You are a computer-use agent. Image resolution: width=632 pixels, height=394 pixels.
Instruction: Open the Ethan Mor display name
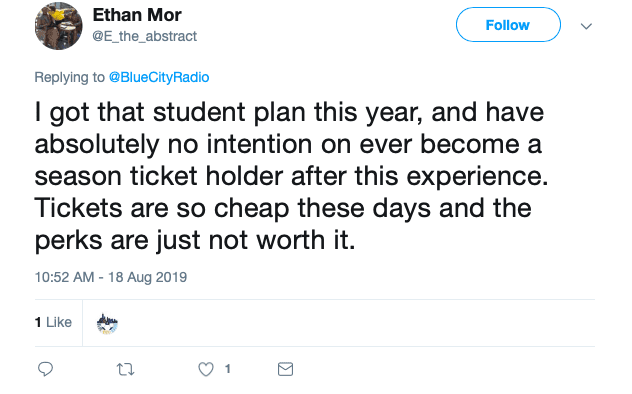137,15
